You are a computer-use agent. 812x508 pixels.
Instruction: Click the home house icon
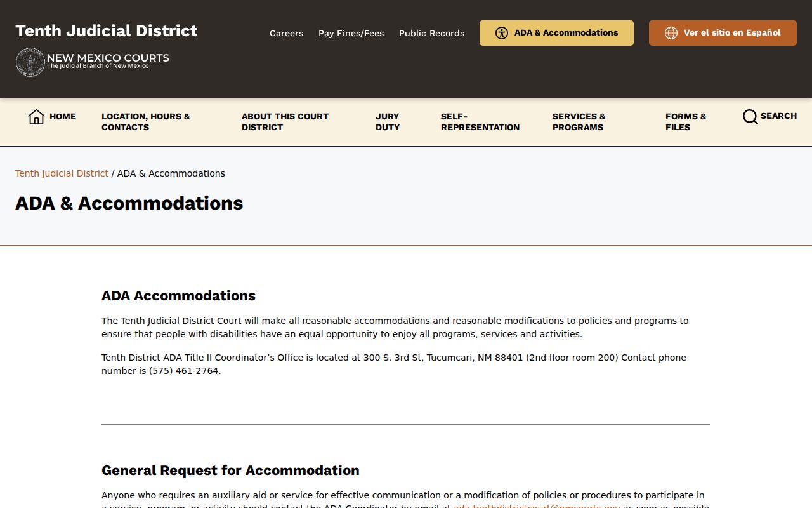(x=36, y=117)
